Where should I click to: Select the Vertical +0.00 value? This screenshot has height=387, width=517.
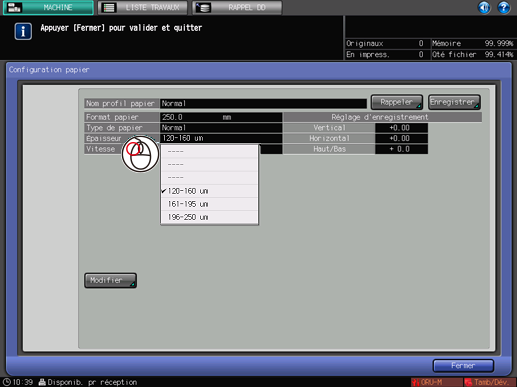coord(401,128)
